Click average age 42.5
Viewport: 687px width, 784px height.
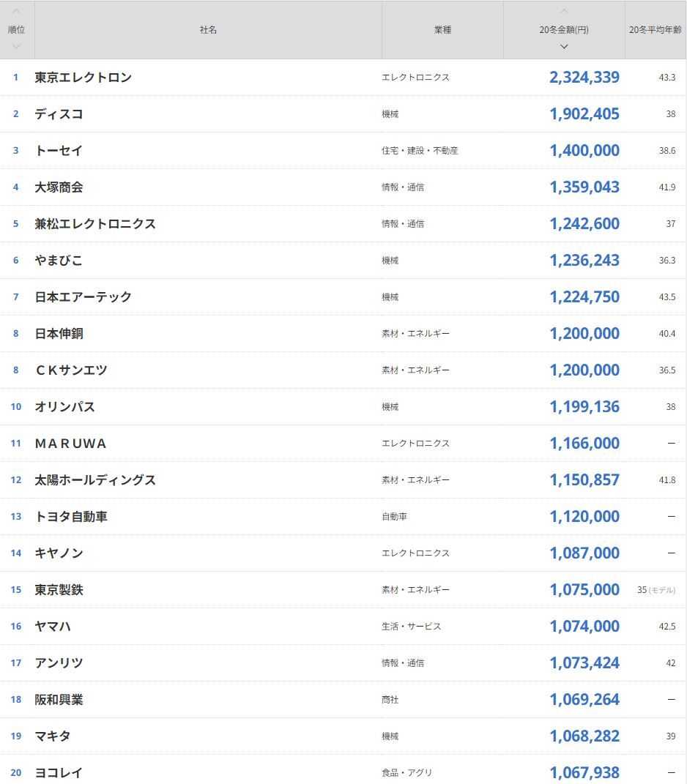click(667, 626)
